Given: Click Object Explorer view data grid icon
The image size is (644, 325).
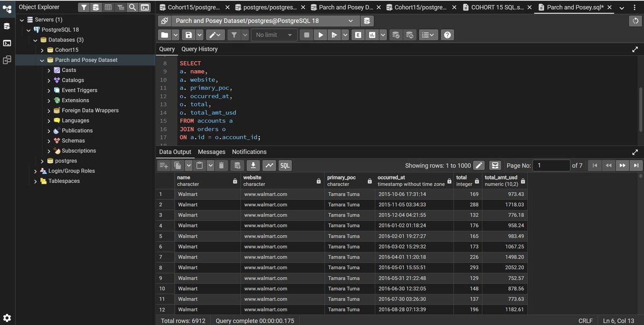Looking at the screenshot, I should (108, 8).
